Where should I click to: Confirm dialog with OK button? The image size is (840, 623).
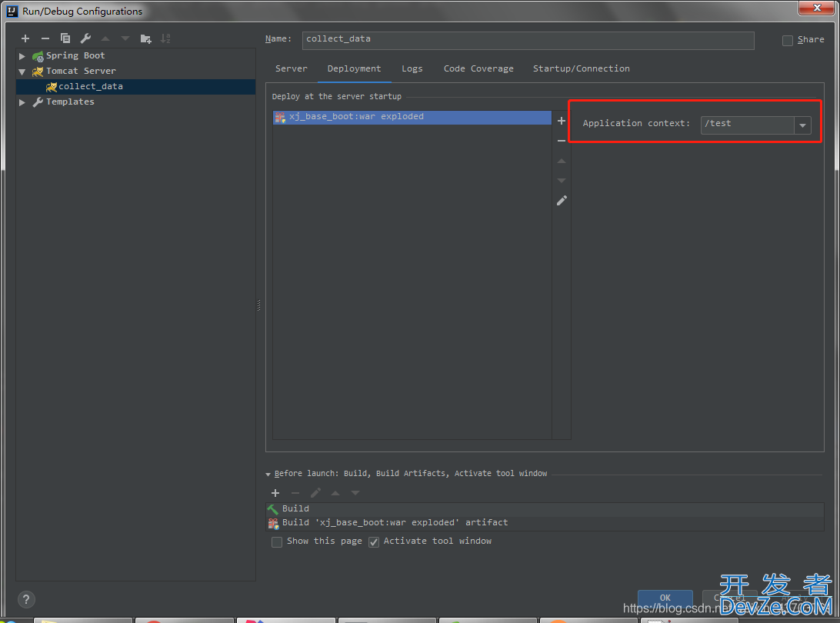665,598
